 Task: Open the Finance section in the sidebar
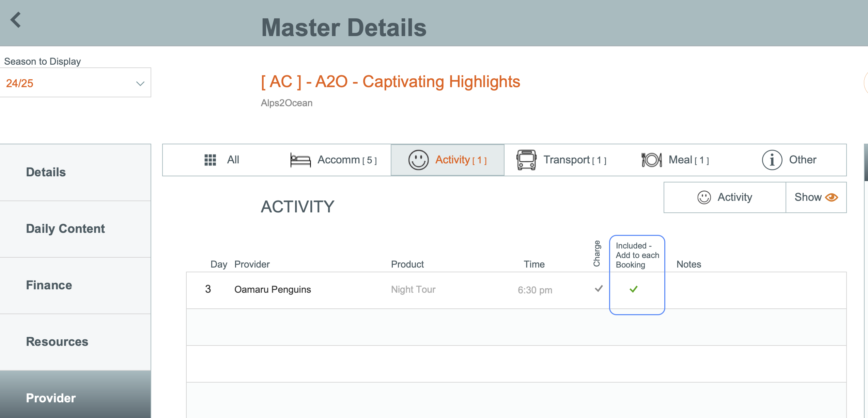coord(75,285)
